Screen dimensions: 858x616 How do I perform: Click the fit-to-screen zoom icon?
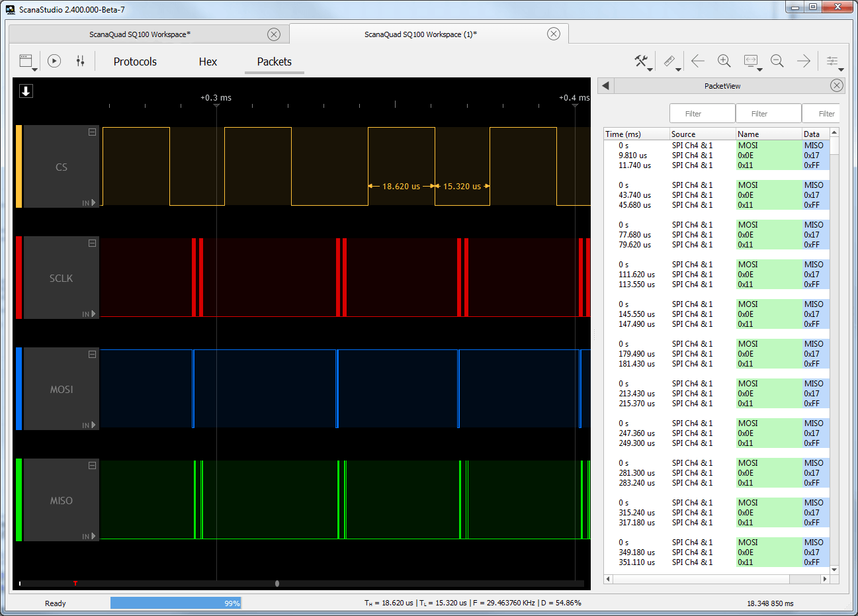coord(751,61)
